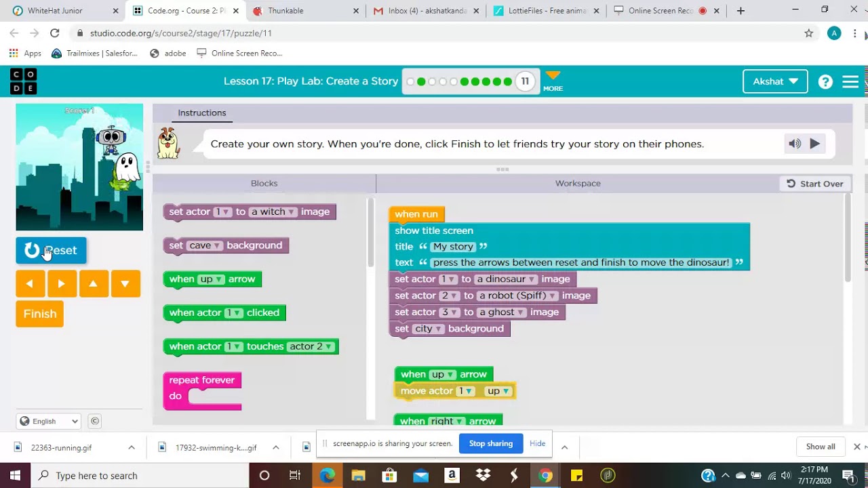The height and width of the screenshot is (488, 868).
Task: Open the Akshat user dropdown
Action: (x=775, y=81)
